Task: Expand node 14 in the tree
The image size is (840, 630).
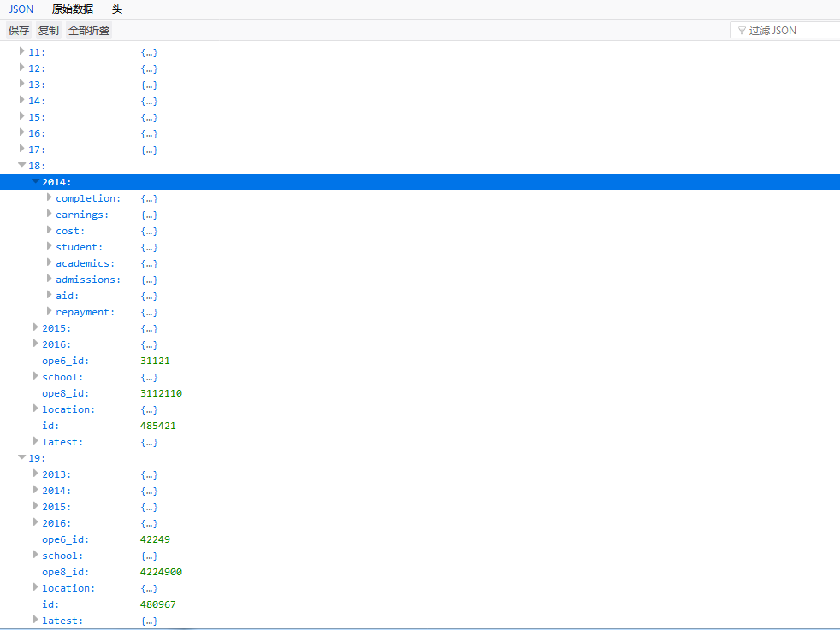Action: (x=21, y=99)
